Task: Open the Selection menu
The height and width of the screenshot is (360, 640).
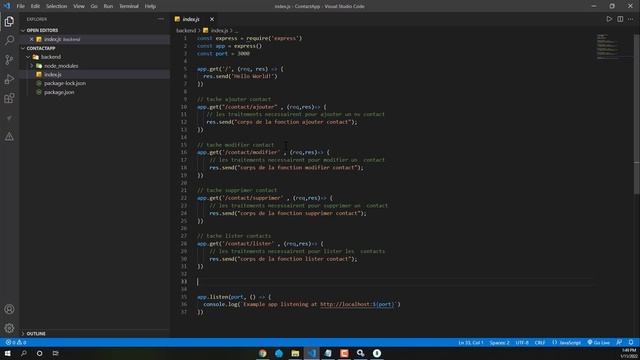Action: point(56,6)
